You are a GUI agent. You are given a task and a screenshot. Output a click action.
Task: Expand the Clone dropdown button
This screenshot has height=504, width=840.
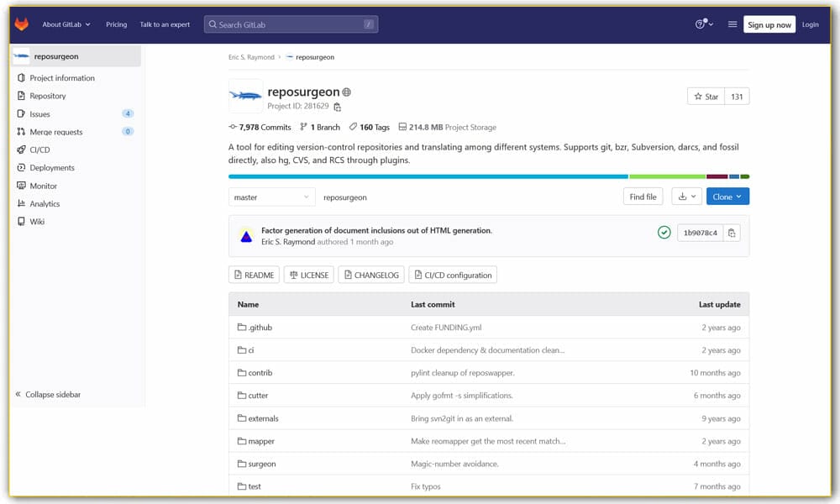[x=727, y=197]
